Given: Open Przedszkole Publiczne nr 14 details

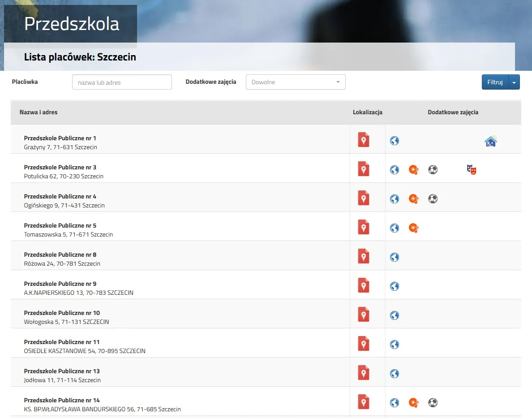Looking at the screenshot, I should tap(62, 401).
